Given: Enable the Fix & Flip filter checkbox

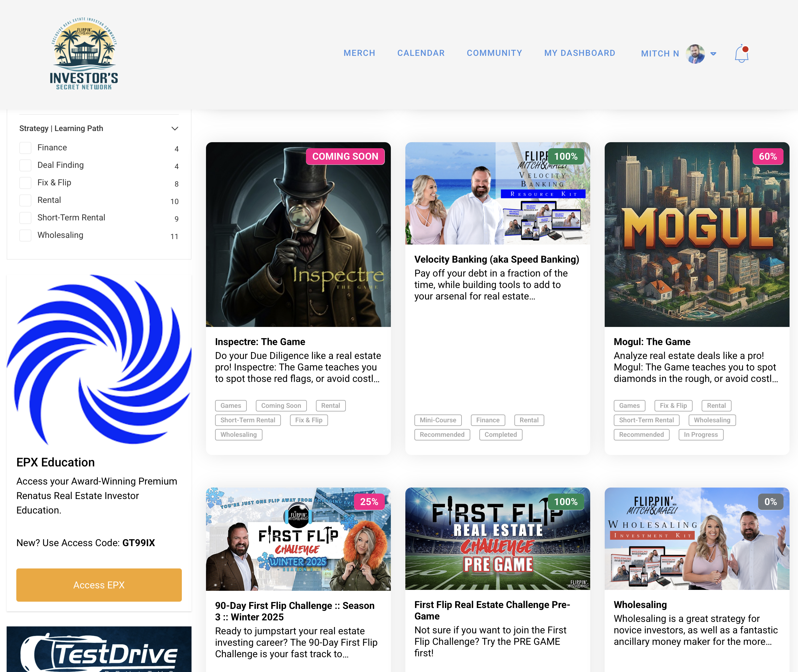Looking at the screenshot, I should [26, 183].
